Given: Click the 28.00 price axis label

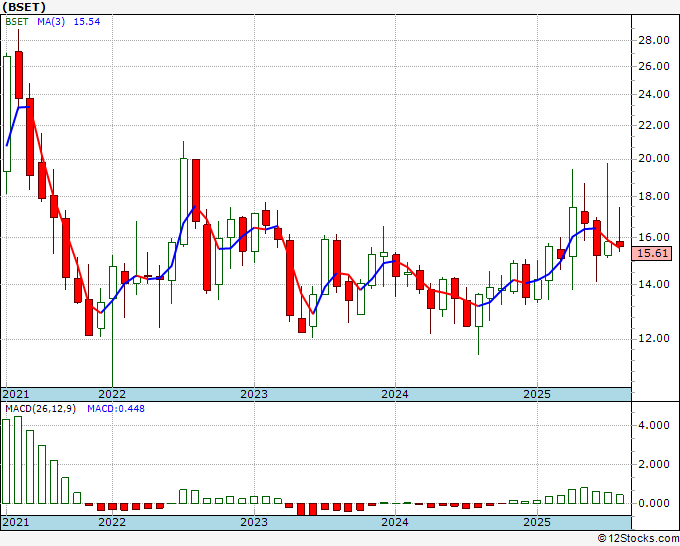Looking at the screenshot, I should tap(654, 40).
